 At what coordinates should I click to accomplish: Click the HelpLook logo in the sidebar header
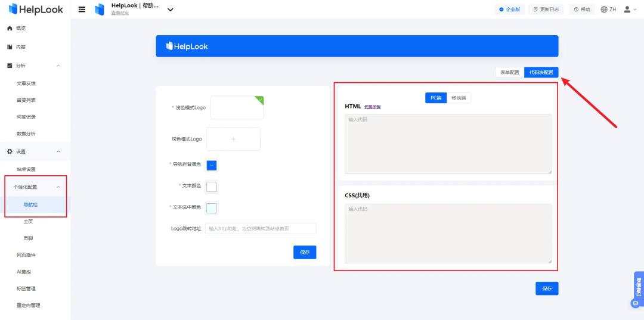(x=36, y=9)
